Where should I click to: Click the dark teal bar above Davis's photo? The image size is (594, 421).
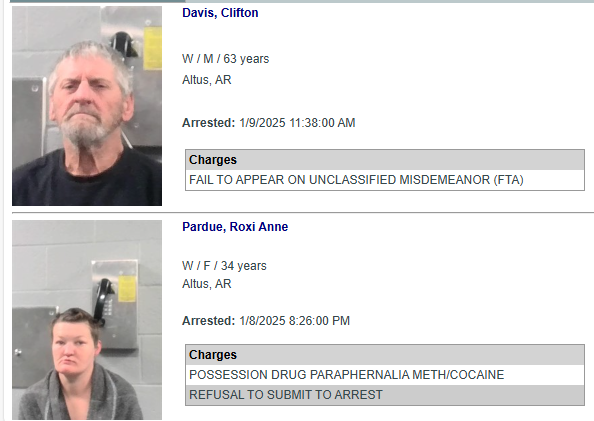[97, 1]
